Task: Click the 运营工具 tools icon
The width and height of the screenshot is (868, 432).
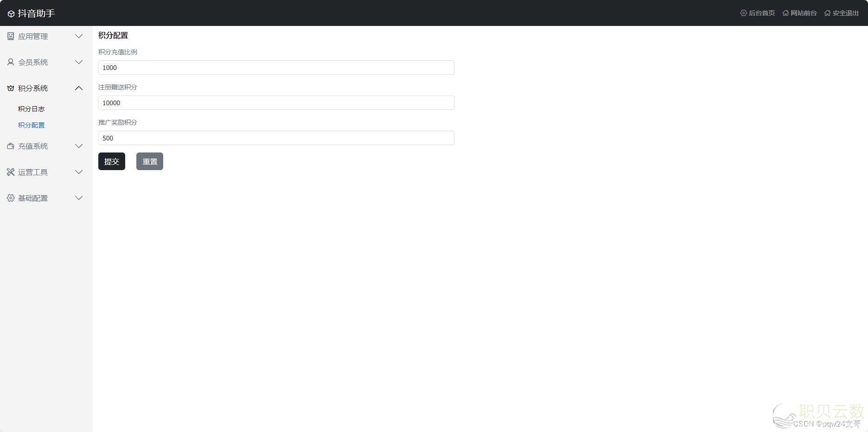Action: coord(11,172)
